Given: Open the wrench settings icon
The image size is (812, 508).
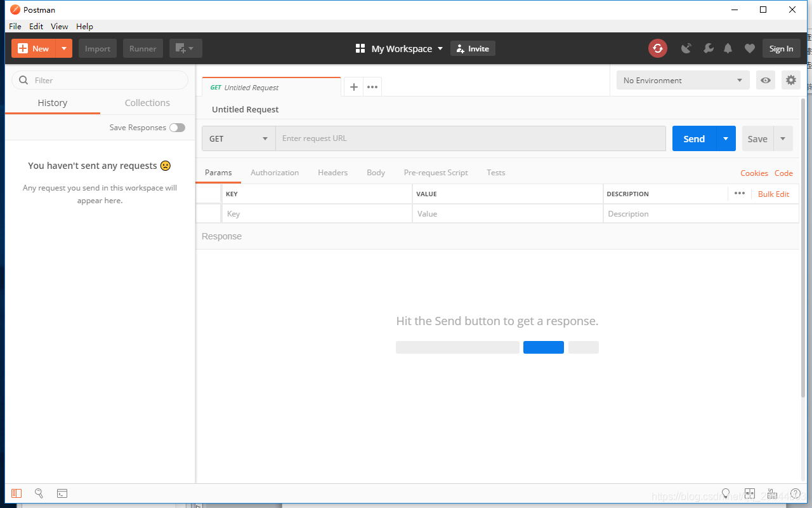Looking at the screenshot, I should 708,48.
